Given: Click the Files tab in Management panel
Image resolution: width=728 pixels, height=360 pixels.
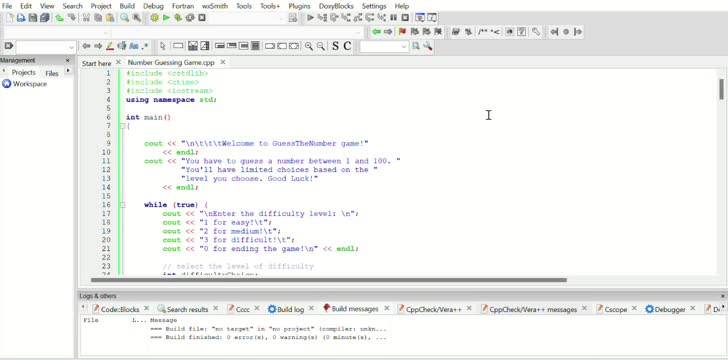Looking at the screenshot, I should pyautogui.click(x=52, y=73).
